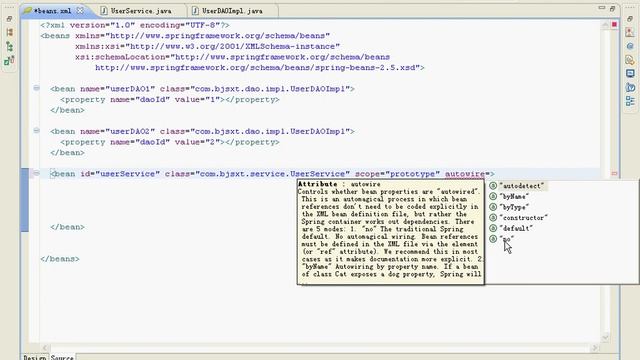Click the spring-beans-2.5.xsd URL line
640x360 pixels.
coord(260,68)
